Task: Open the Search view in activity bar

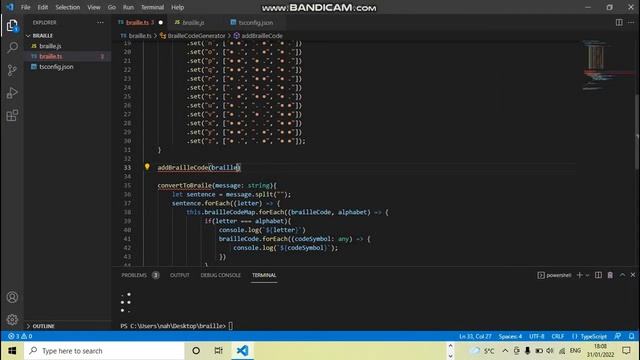Action: (12, 48)
